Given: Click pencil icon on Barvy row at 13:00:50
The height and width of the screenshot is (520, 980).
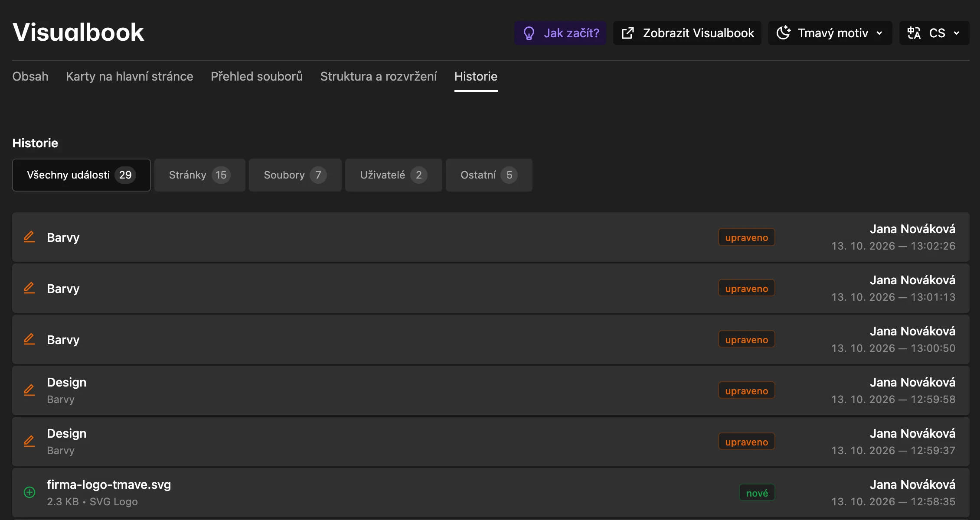Looking at the screenshot, I should [x=29, y=339].
